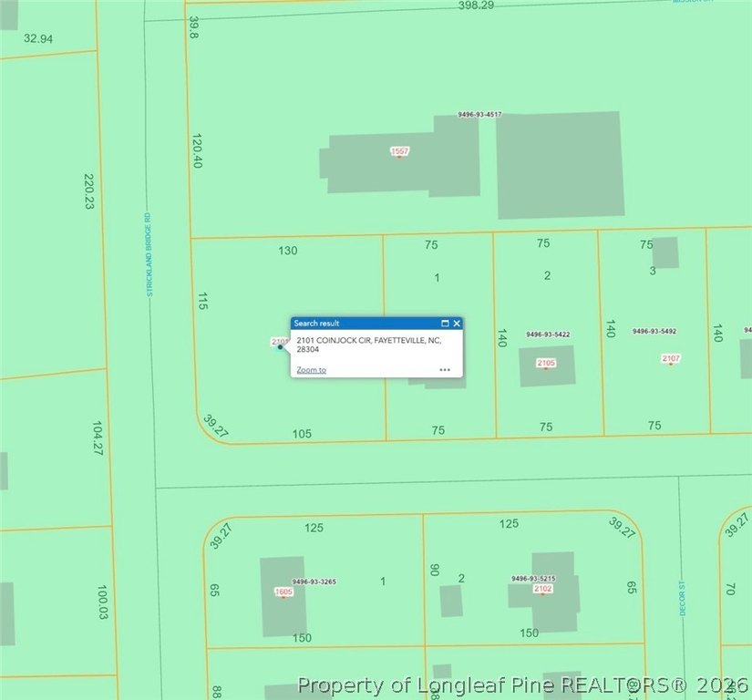The height and width of the screenshot is (700, 752).
Task: Click parcel ID label 9496-93-5422
Action: (548, 335)
